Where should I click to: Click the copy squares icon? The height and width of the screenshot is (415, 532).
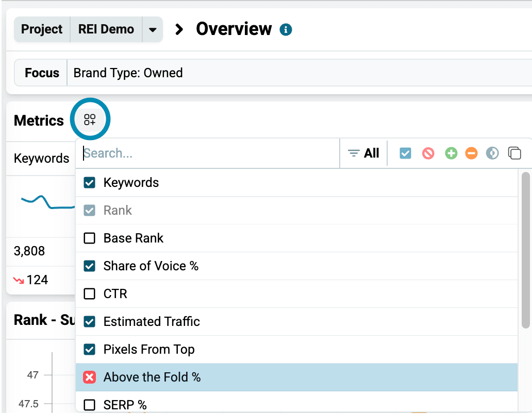pyautogui.click(x=514, y=153)
